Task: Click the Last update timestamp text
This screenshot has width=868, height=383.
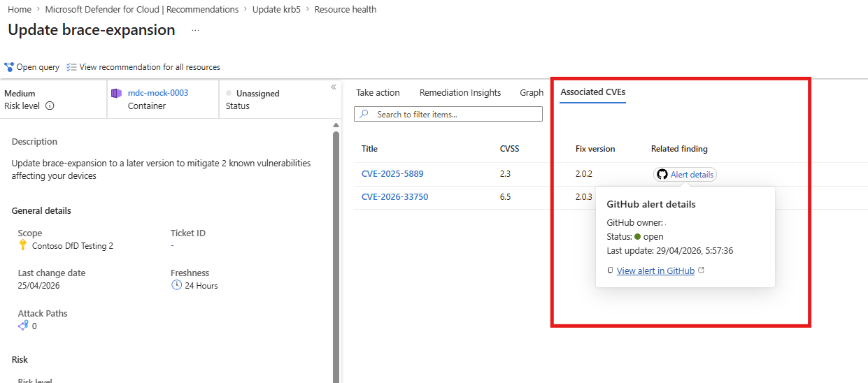Action: [x=669, y=251]
